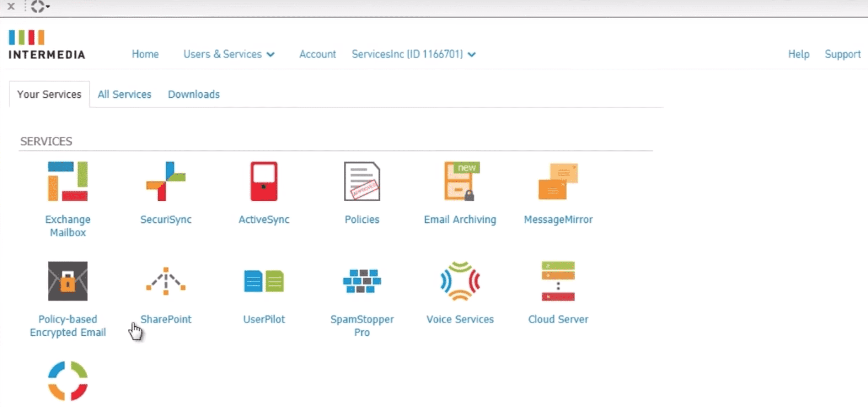
Task: Expand the ServicesInc account ID dropdown
Action: (414, 54)
